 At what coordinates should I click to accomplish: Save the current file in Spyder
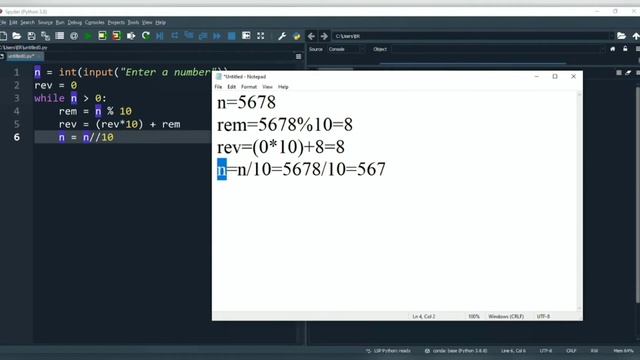[31, 36]
